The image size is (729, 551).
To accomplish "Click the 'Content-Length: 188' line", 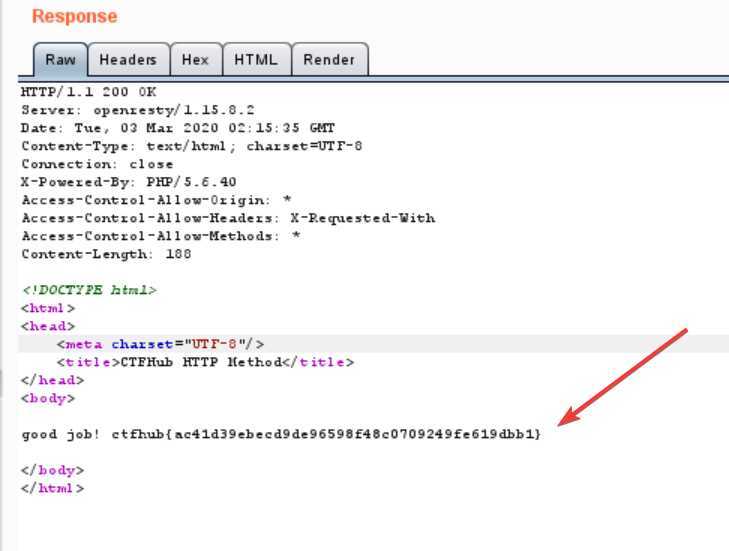I will [106, 254].
